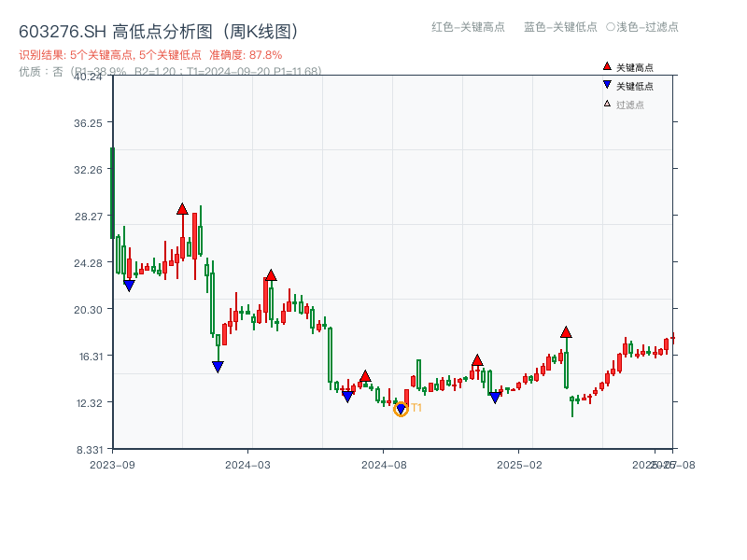This screenshot has height=560, width=747.
Task: Click the highest red triangle marker on the chart
Action: [x=182, y=209]
